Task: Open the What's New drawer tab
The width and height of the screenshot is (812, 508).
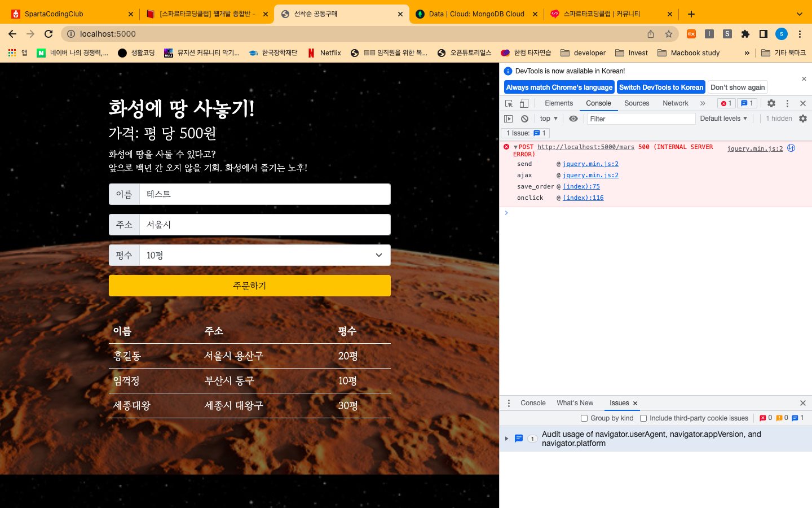Action: [x=575, y=403]
